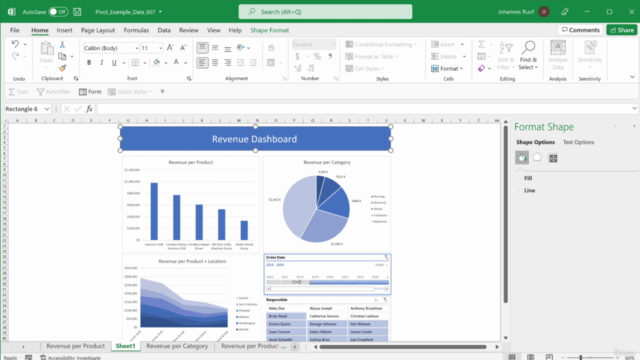The image size is (640, 360).
Task: Click the Insert Function fx icon
Action: (89, 109)
